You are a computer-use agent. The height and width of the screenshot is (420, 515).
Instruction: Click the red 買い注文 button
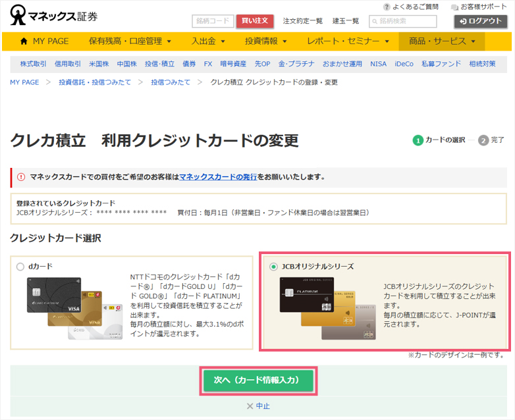click(x=255, y=21)
